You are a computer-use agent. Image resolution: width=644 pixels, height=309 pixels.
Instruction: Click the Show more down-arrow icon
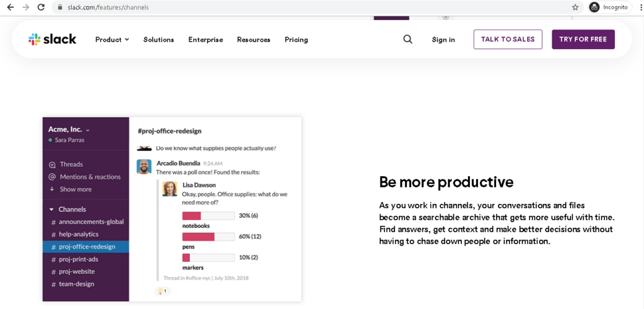pyautogui.click(x=52, y=189)
